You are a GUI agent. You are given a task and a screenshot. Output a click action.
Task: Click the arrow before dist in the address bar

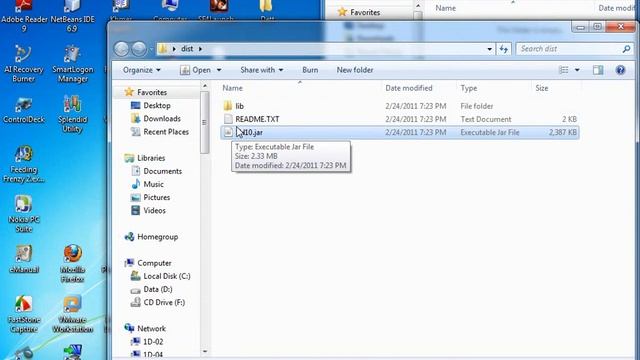pyautogui.click(x=174, y=49)
